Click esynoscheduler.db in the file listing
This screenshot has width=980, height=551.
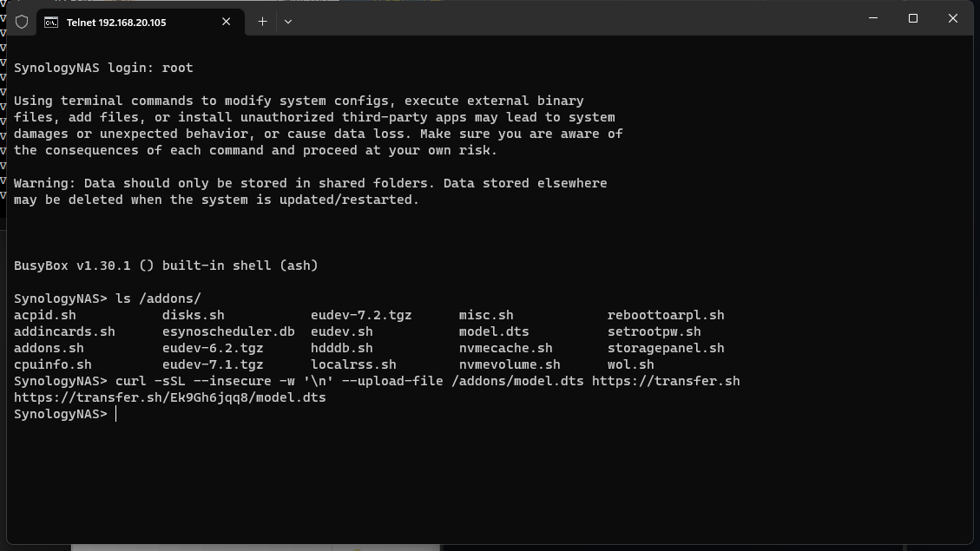click(x=228, y=331)
